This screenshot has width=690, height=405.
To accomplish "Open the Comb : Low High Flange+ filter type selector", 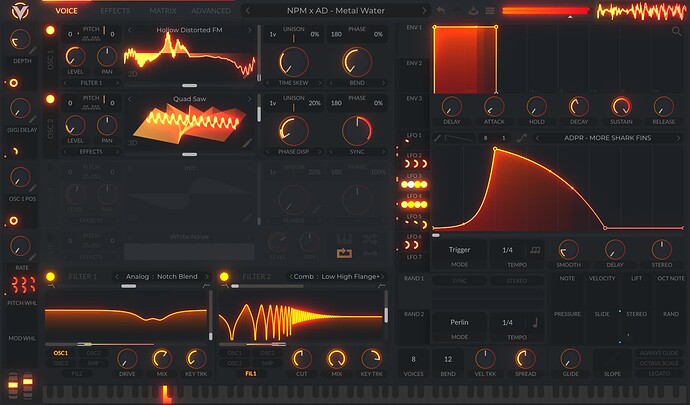I will pos(337,276).
